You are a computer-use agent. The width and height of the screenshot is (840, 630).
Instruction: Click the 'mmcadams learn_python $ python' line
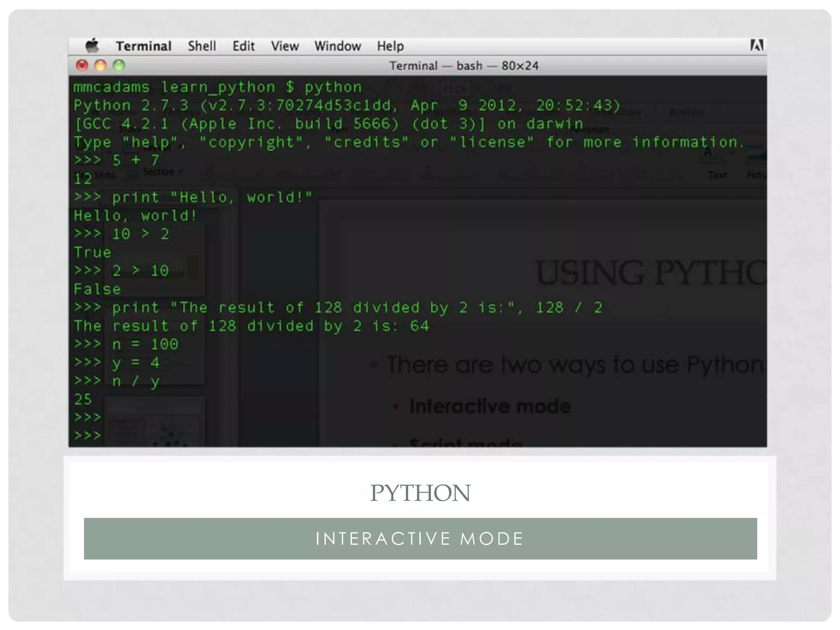[x=218, y=87]
